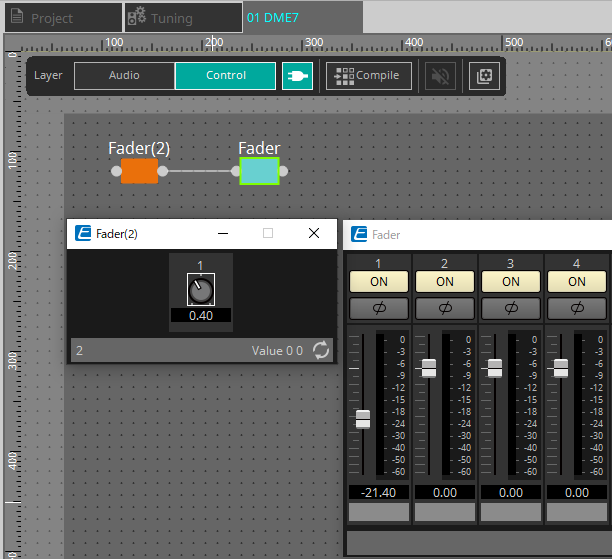Click channel 1 fader handle
Viewport: 612px width, 559px height.
[363, 419]
